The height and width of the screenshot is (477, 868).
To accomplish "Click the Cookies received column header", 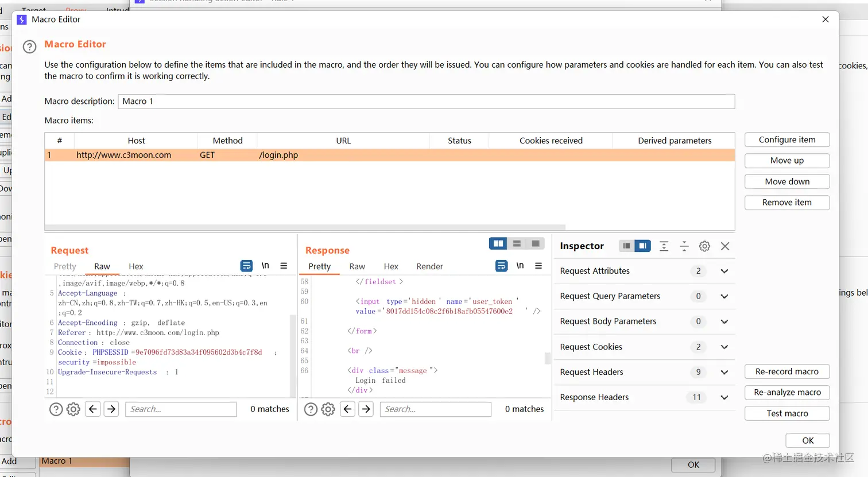I will tap(551, 141).
